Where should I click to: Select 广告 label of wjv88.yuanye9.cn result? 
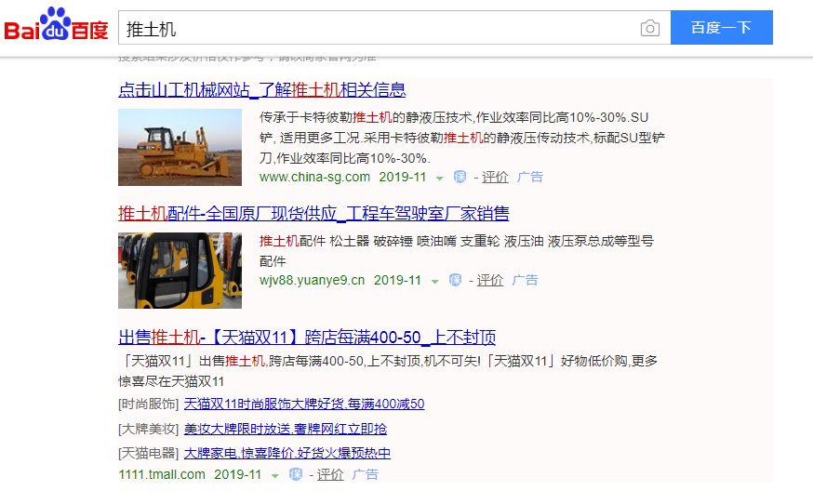pos(525,281)
